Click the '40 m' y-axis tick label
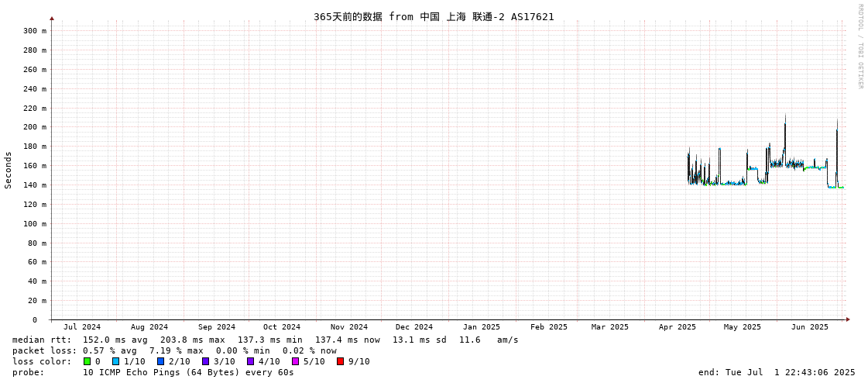Screen dimensions: 868x383 pyautogui.click(x=37, y=281)
